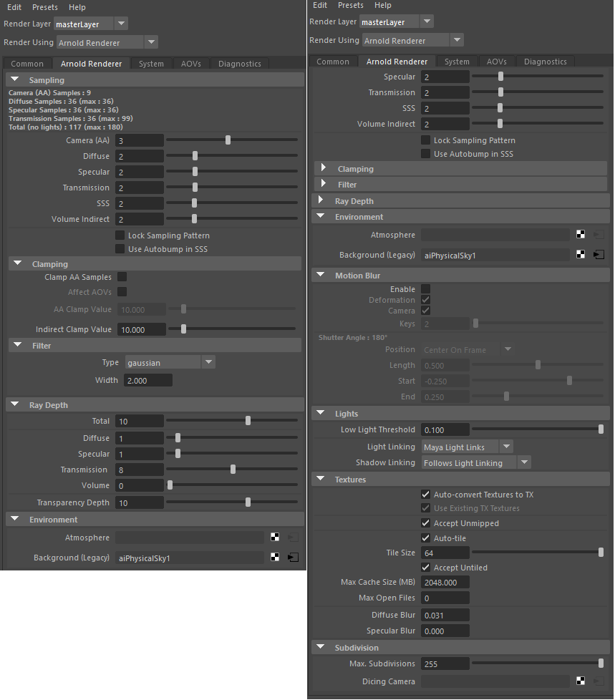The image size is (615, 700).
Task: Click the map creation icon next to Dicing Camera
Action: (x=580, y=681)
